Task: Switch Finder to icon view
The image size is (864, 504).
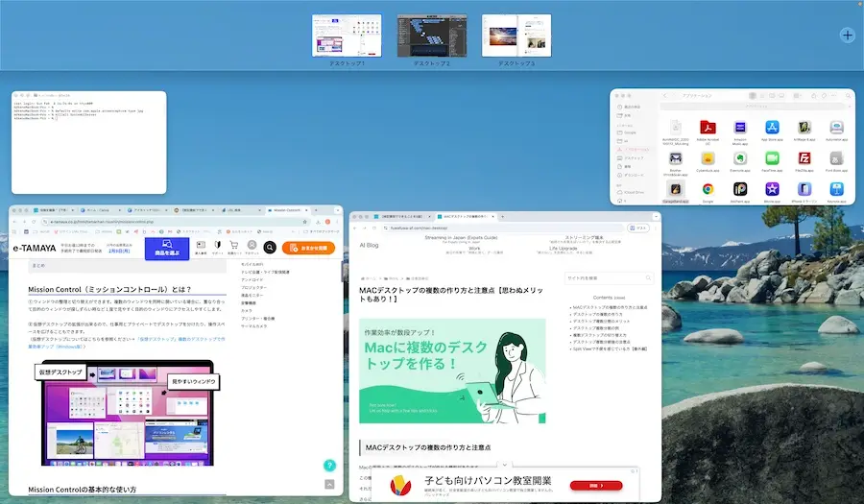Action: pos(753,96)
